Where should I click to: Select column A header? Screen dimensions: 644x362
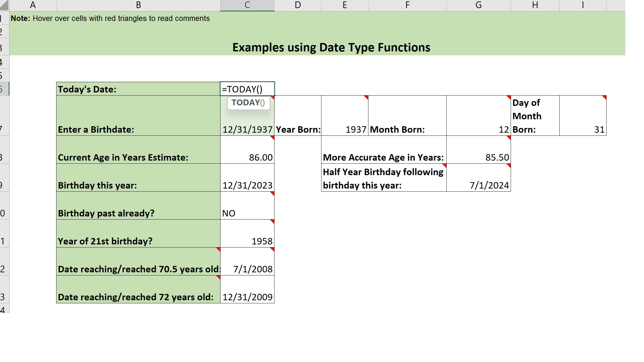click(x=33, y=5)
